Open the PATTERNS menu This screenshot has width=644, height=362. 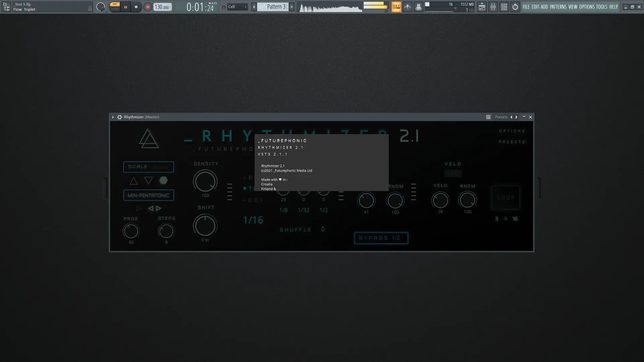(558, 7)
